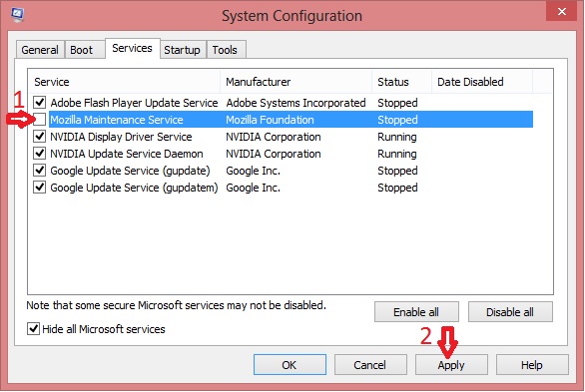Click Stopped status of Adobe Flash Player service
Viewport: 585px width, 392px height.
tap(397, 103)
